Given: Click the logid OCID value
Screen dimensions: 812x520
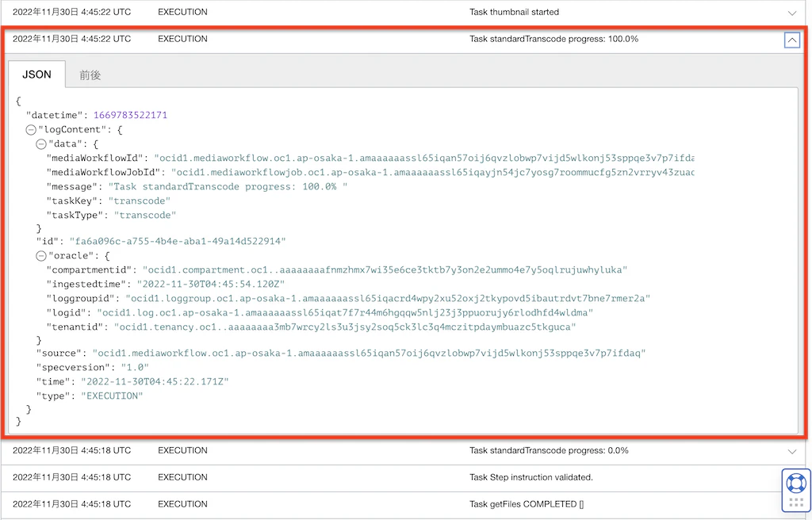Looking at the screenshot, I should pyautogui.click(x=345, y=313).
